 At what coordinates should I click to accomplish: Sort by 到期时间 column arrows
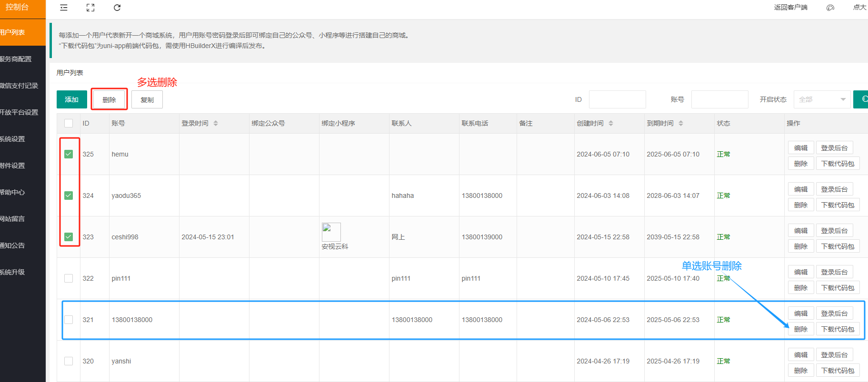tap(681, 123)
